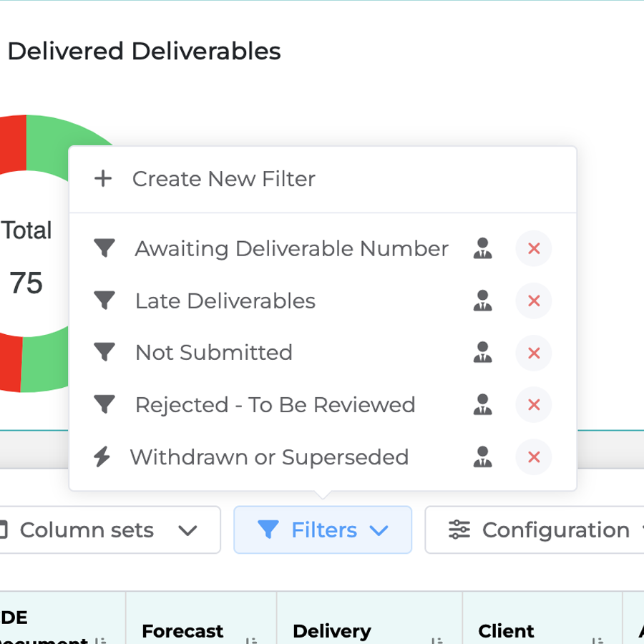Apply the Not Submitted filter
This screenshot has width=644, height=644.
pos(213,353)
